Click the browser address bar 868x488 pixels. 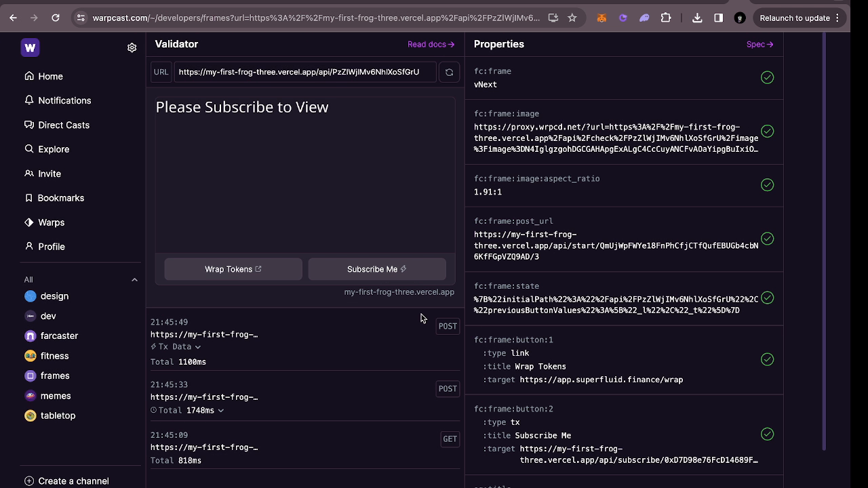tap(316, 18)
